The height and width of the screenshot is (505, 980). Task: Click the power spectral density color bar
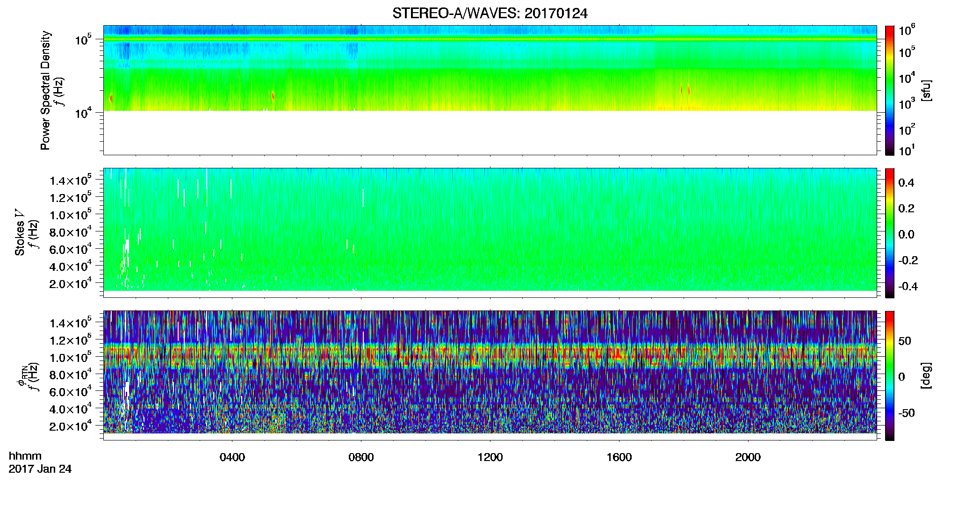pos(890,90)
